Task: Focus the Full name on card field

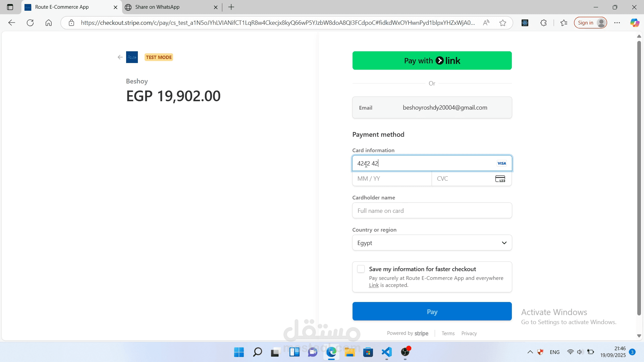Action: 432,210
